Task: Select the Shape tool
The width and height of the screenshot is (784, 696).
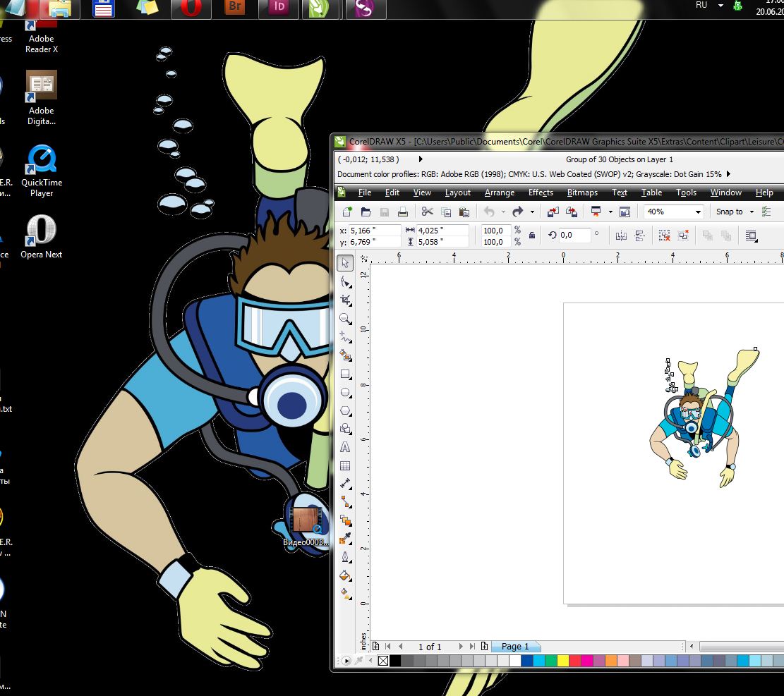Action: (x=346, y=282)
